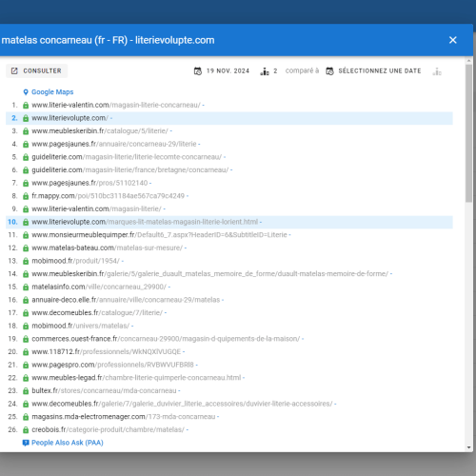Click the scroll down arrow of the list

(469, 447)
